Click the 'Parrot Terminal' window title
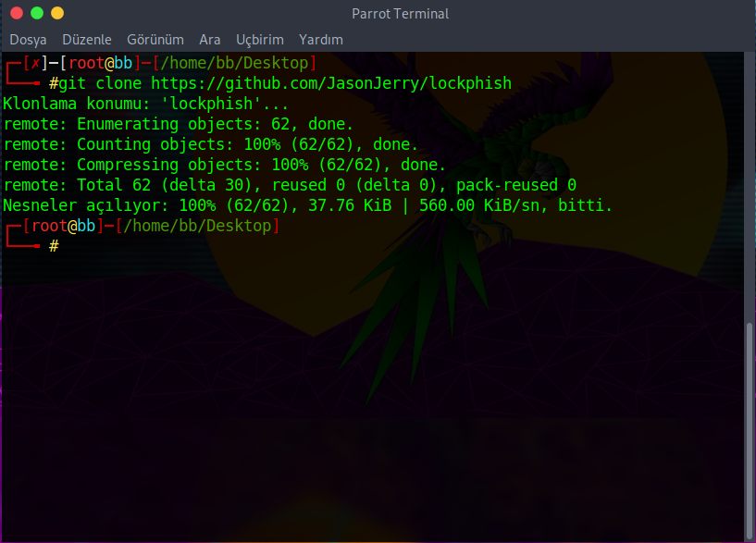 click(x=400, y=14)
